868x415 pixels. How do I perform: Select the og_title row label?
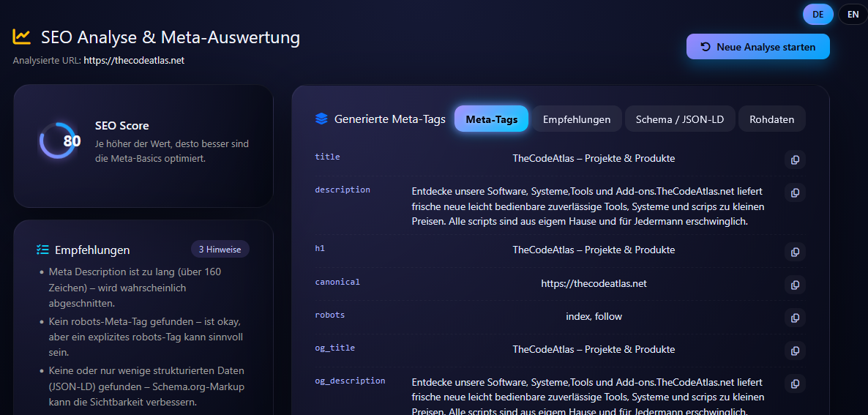[x=334, y=348]
